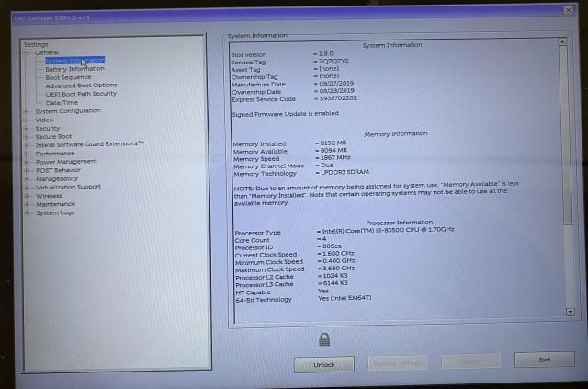The width and height of the screenshot is (588, 389).
Task: Select the Maintenance category label
Action: pos(55,204)
